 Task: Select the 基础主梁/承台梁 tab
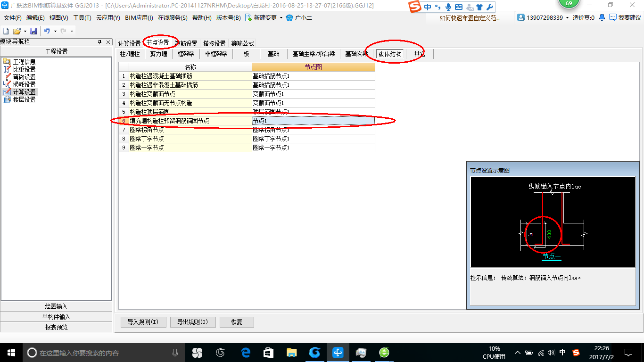[314, 54]
